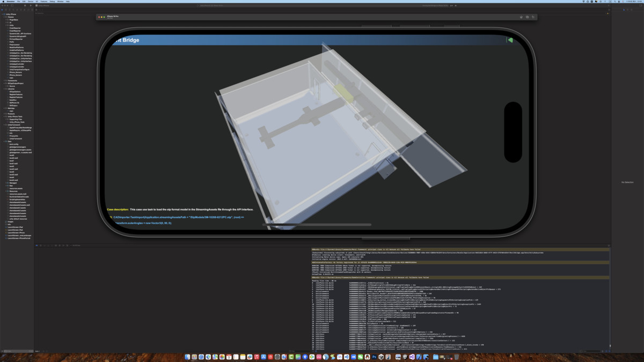Open Photoshop from the Dock

(x=374, y=357)
